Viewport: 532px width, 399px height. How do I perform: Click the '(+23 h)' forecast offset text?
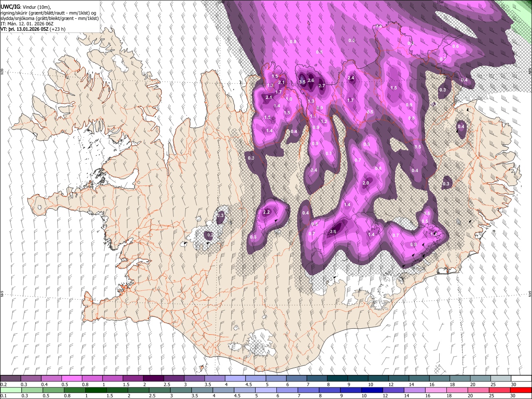[x=57, y=29]
